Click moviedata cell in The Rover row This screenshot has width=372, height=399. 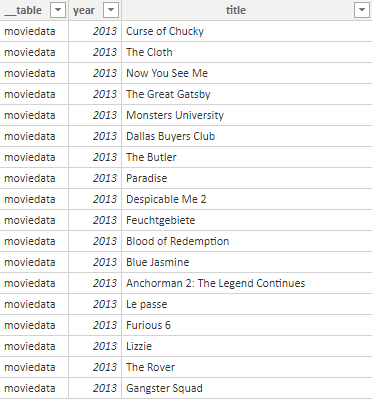[x=34, y=367]
